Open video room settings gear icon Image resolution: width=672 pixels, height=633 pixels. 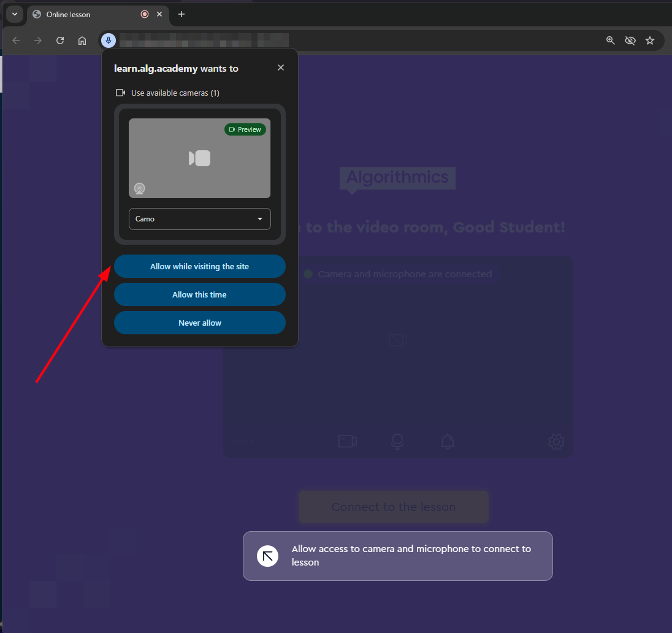click(556, 442)
